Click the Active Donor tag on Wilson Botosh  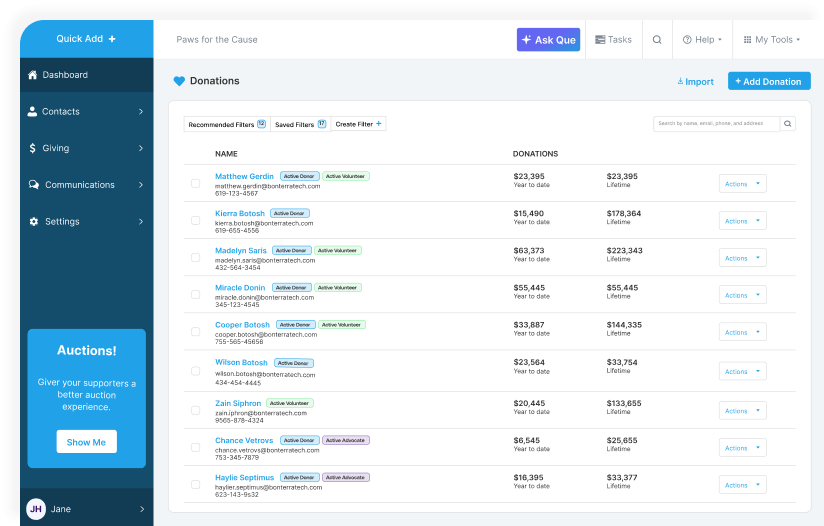294,363
